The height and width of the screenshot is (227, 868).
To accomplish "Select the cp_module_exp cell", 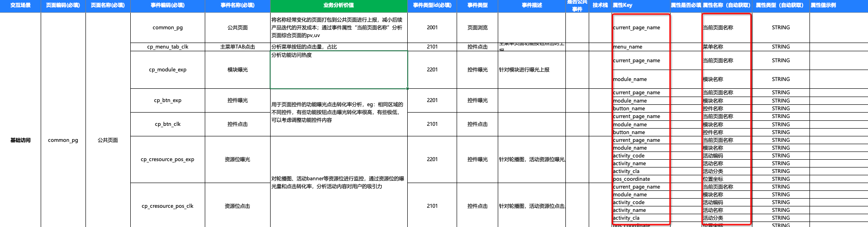I will click(168, 70).
